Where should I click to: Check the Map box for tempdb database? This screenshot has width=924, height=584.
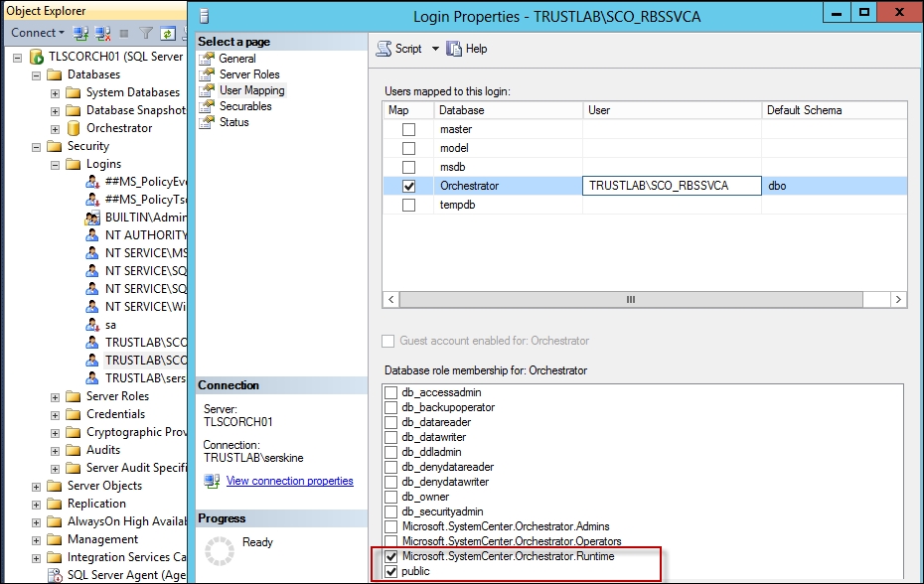point(408,205)
